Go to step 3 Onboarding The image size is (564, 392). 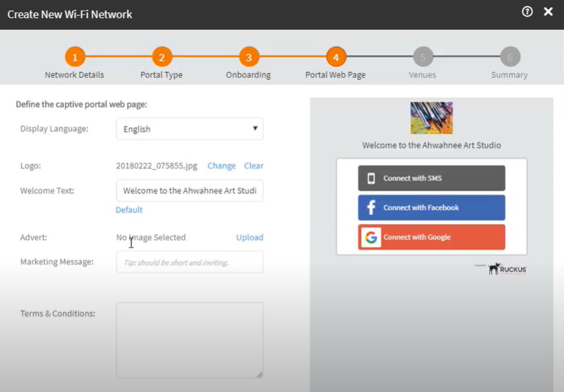tap(248, 58)
